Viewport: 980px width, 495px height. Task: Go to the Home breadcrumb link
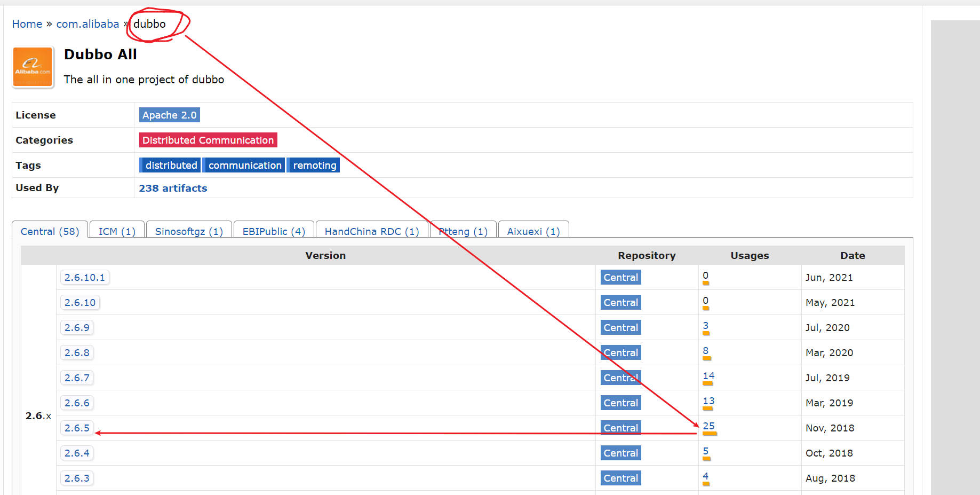pyautogui.click(x=27, y=24)
